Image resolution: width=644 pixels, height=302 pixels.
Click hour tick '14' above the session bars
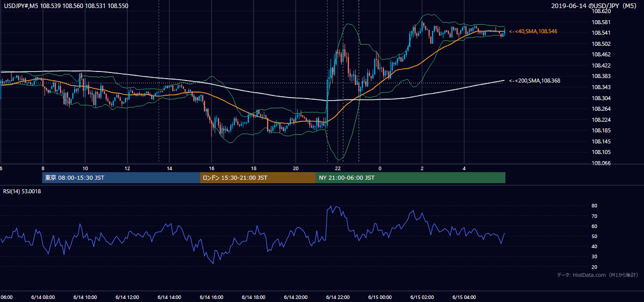[x=169, y=169]
